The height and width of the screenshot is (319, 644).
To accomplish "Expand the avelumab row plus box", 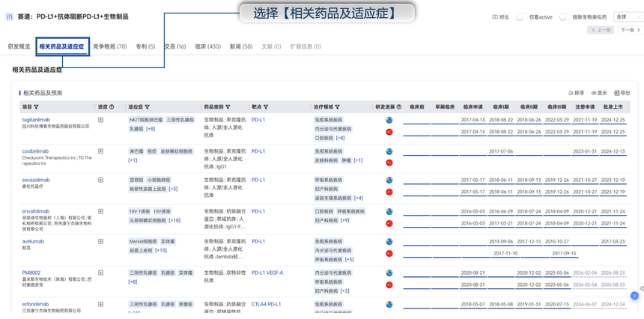I will (101, 242).
